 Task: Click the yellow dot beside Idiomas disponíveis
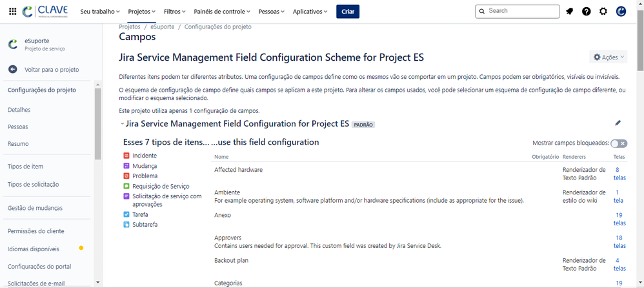(x=81, y=248)
